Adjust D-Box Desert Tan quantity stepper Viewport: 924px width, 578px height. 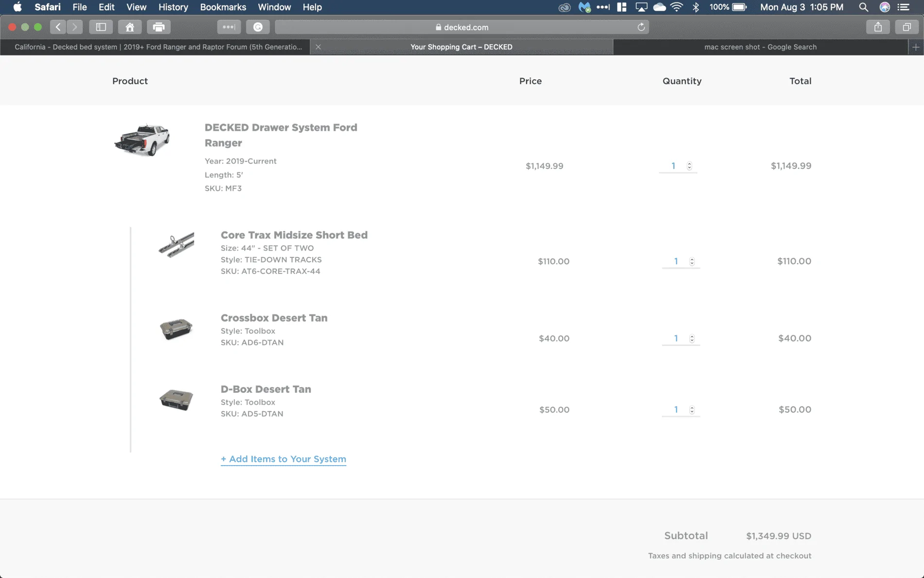pyautogui.click(x=692, y=410)
